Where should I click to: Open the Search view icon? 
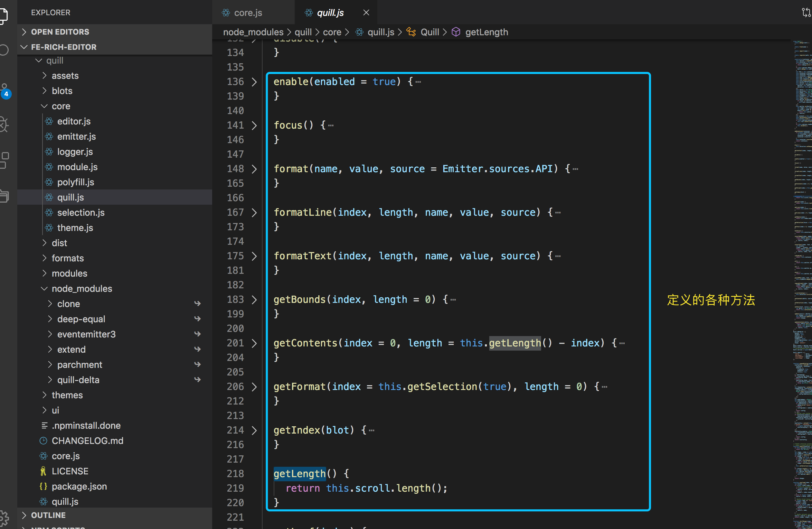[x=4, y=50]
